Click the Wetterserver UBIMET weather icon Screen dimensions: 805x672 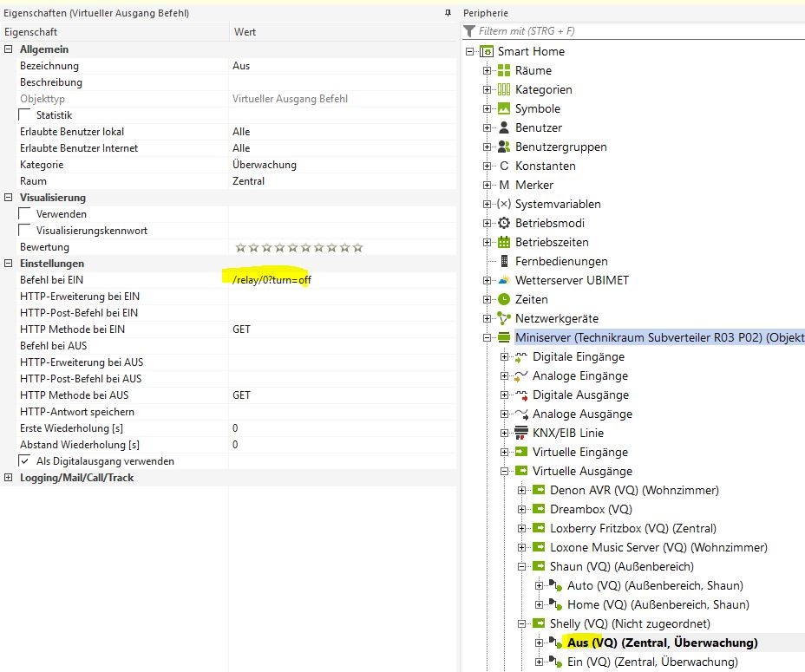click(504, 280)
